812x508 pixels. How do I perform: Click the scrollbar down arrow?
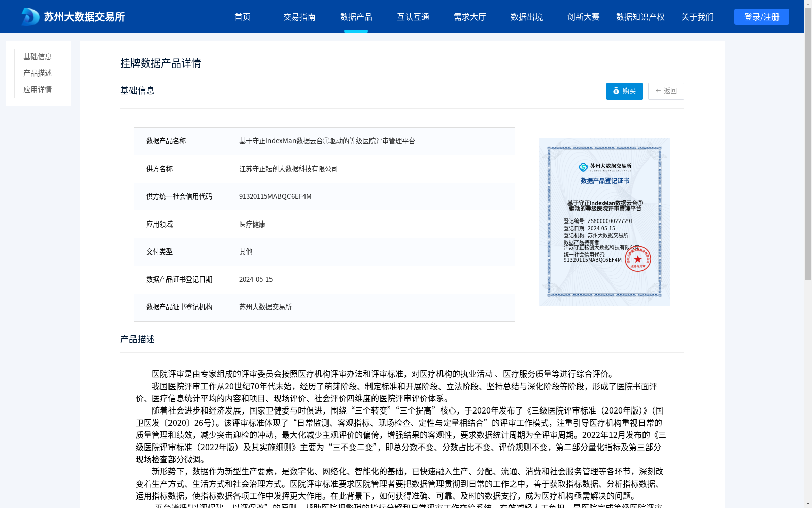click(808, 504)
